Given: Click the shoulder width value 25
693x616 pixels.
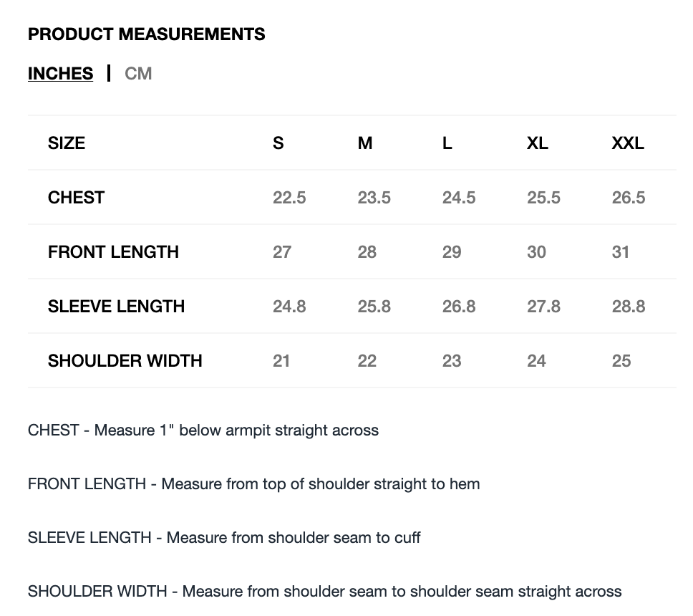Looking at the screenshot, I should 621,361.
